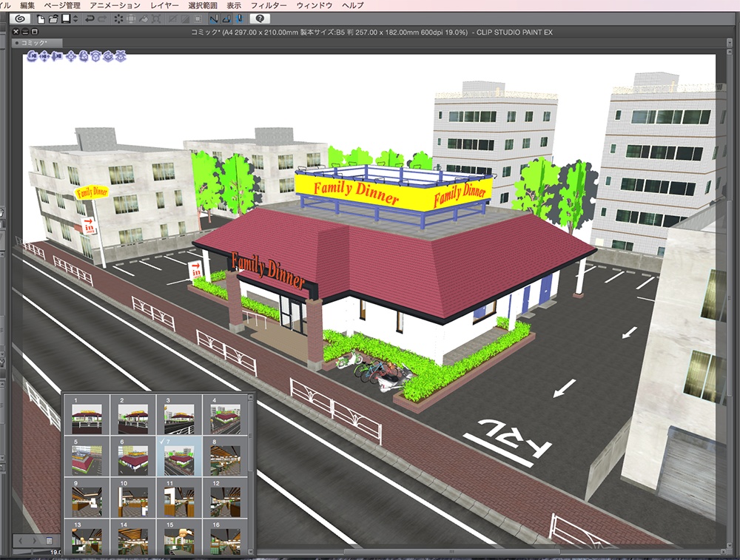Image resolution: width=740 pixels, height=560 pixels.
Task: Select the camera pan manipulator icon
Action: (44, 57)
